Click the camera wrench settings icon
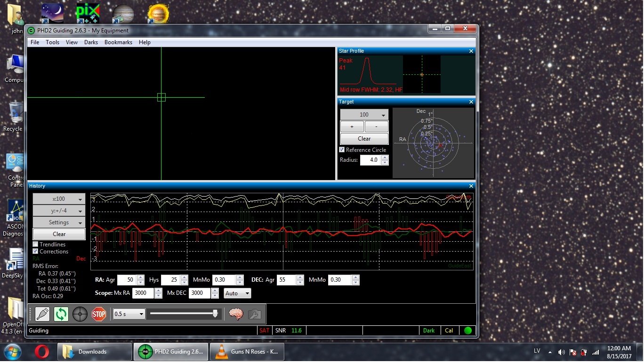Viewport: 644px width, 363px height. coord(255,314)
